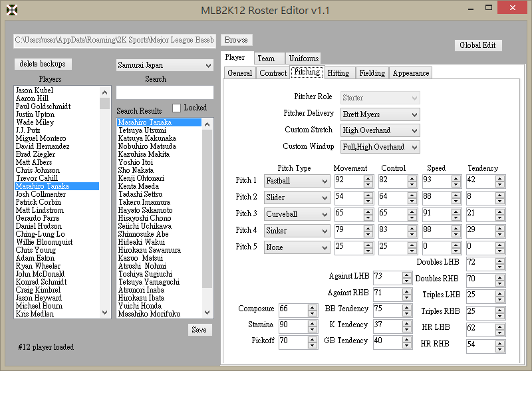Open Pitch 3 type dropdown showing Curveball
Viewport: 532px width, 399px height.
coord(297,214)
